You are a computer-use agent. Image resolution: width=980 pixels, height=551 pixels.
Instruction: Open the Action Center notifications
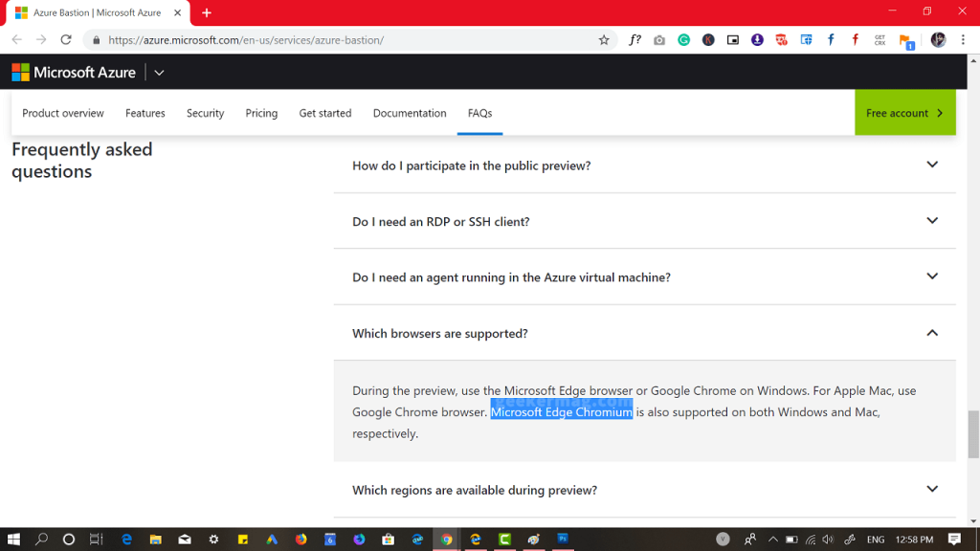tap(954, 540)
